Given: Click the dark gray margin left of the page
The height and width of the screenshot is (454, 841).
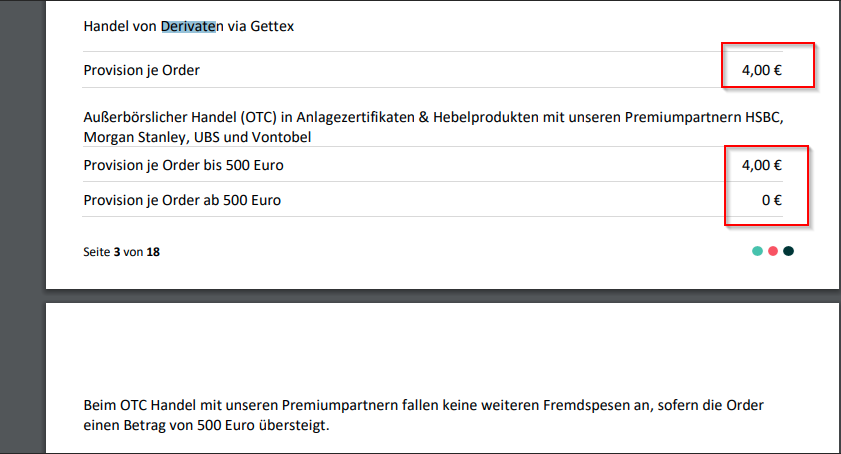Looking at the screenshot, I should pyautogui.click(x=20, y=200).
